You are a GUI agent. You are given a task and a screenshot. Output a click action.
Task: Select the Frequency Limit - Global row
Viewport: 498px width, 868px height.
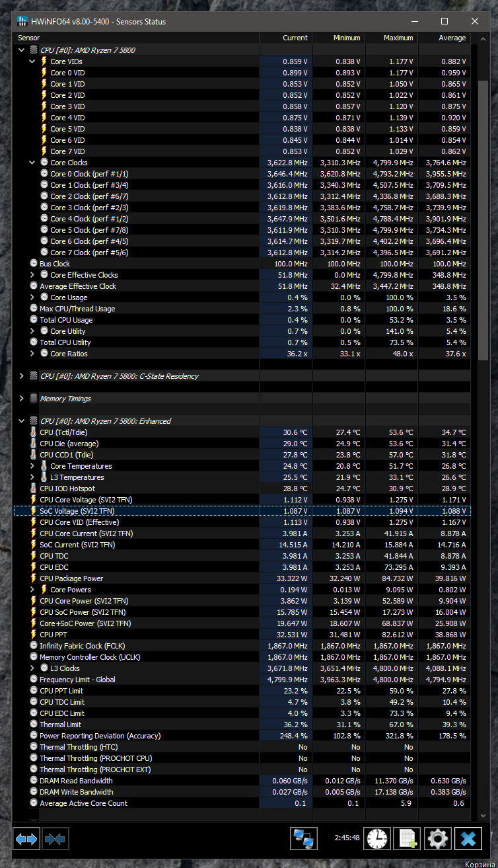(242, 680)
